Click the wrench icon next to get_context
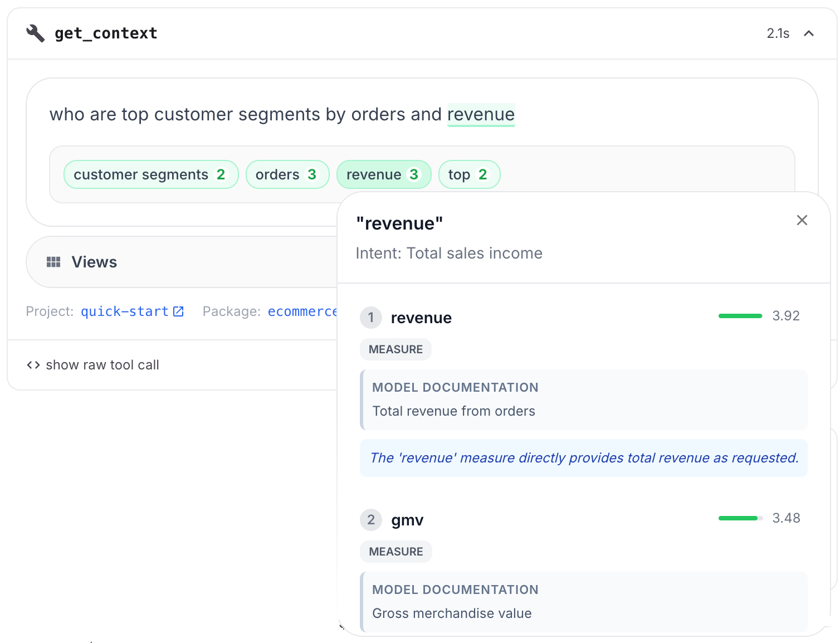Screen dimensions: 840x643 pos(35,33)
